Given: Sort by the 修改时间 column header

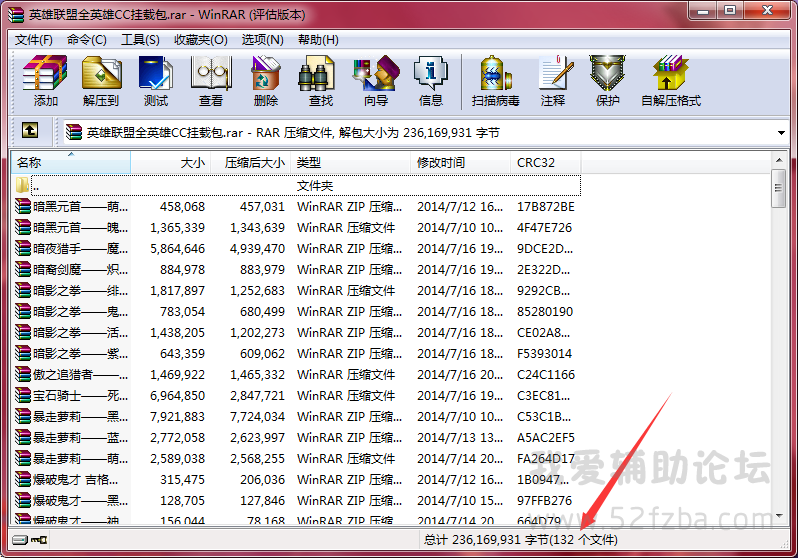Looking at the screenshot, I should (x=460, y=163).
